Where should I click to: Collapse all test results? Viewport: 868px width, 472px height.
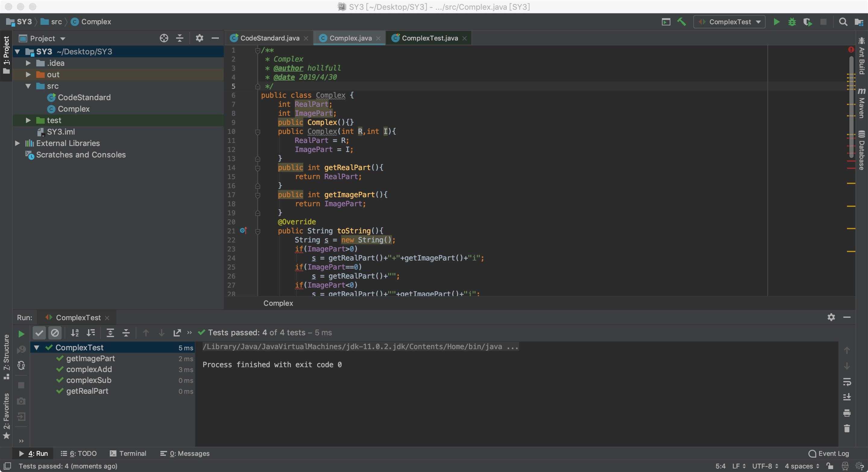coord(126,333)
